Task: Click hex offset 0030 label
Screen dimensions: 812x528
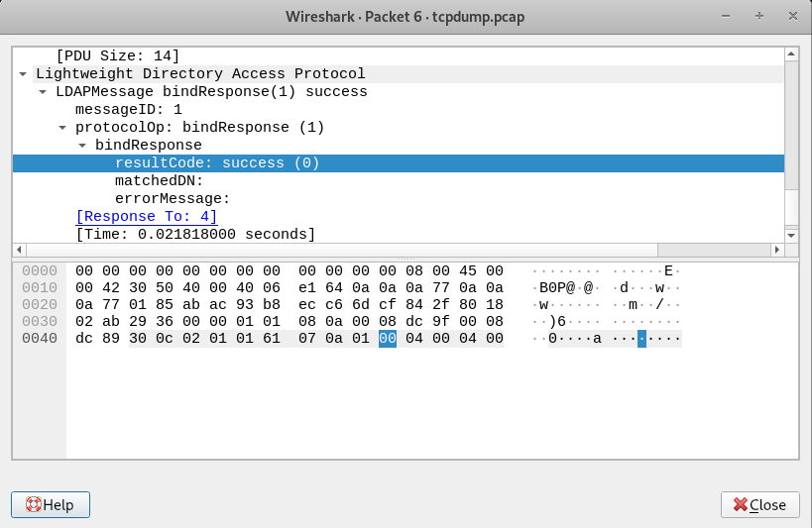Action: point(40,322)
